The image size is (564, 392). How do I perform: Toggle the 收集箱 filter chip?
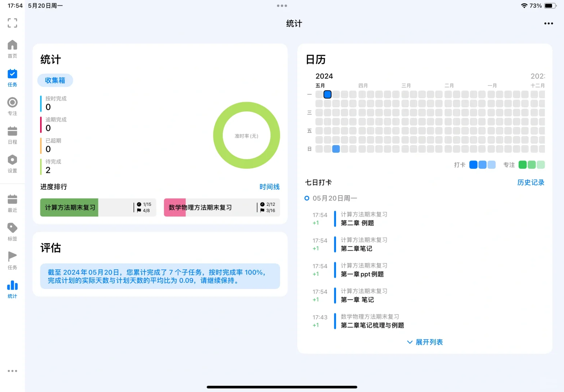[55, 80]
